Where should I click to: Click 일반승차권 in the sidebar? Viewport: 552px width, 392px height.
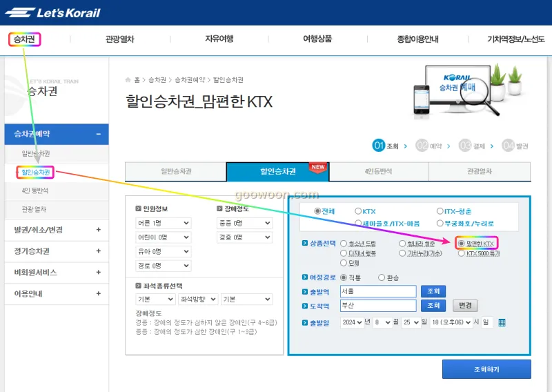(36, 154)
